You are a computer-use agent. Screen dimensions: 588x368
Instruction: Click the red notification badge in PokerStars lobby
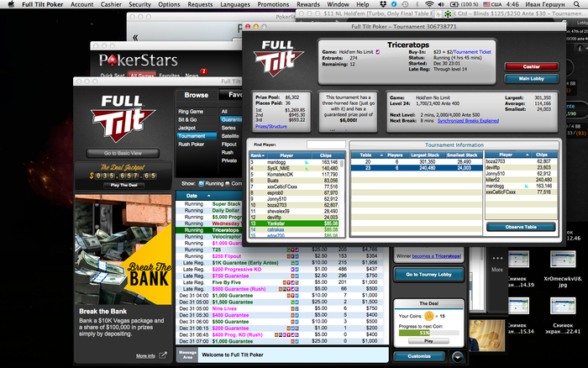pos(203,71)
